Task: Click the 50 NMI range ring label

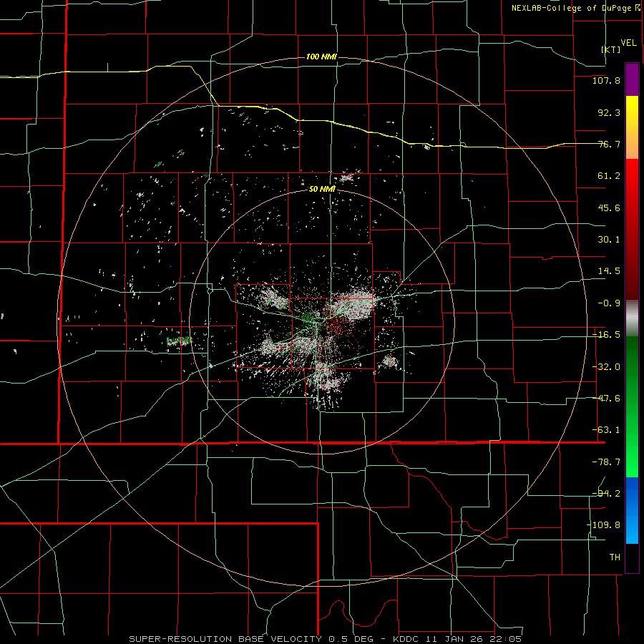Action: (x=322, y=189)
